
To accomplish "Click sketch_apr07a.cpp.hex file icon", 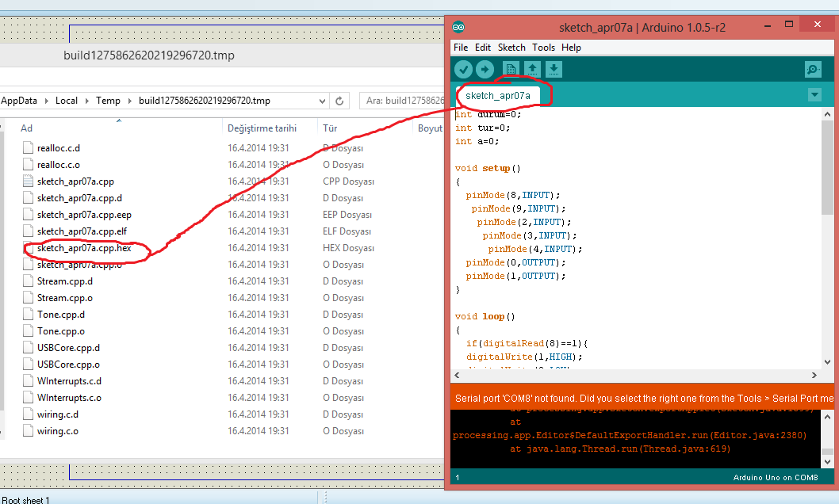I will point(29,248).
